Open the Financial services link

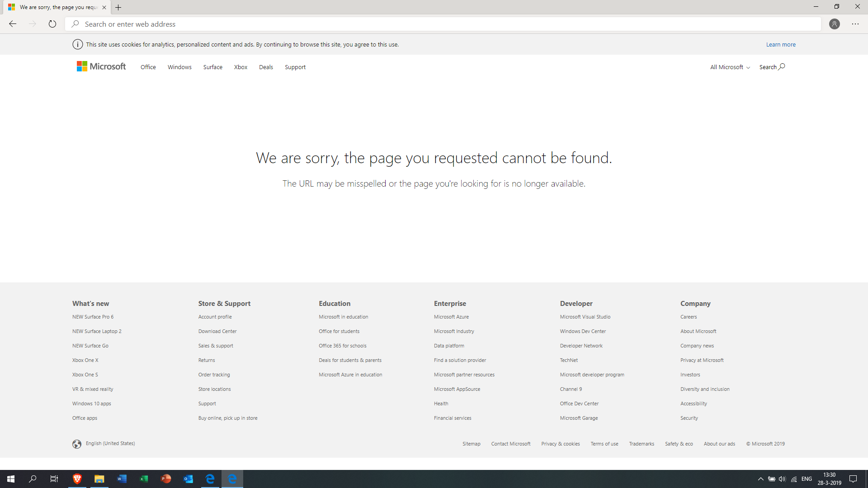[x=453, y=418]
